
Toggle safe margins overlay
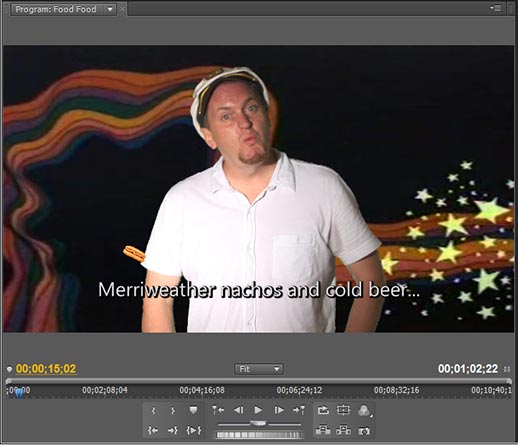click(x=343, y=410)
